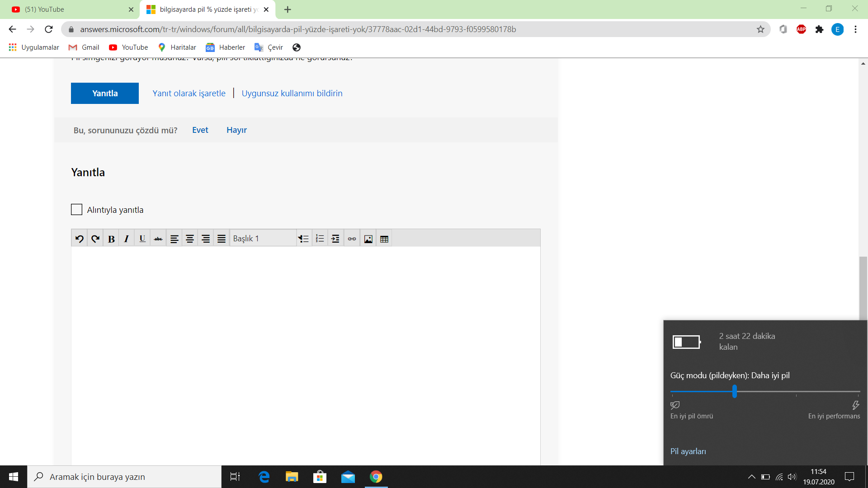The image size is (868, 488).
Task: Switch to the (51) YouTube tab
Action: [68, 9]
